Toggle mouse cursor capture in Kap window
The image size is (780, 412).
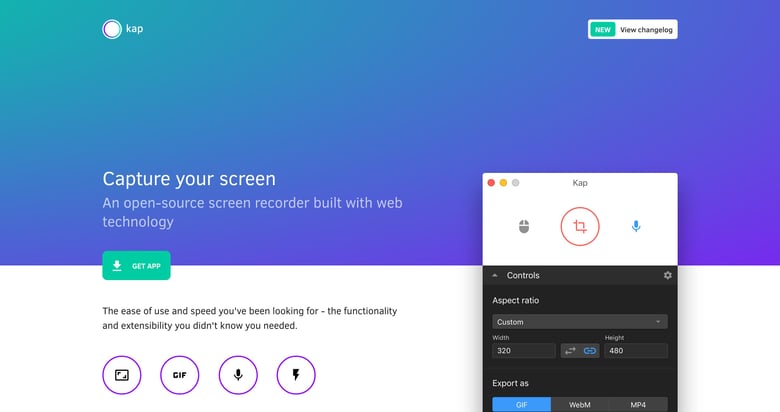(524, 227)
